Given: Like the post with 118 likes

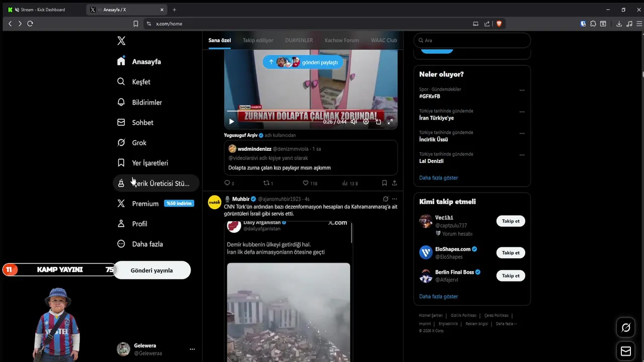Looking at the screenshot, I should 310,184.
